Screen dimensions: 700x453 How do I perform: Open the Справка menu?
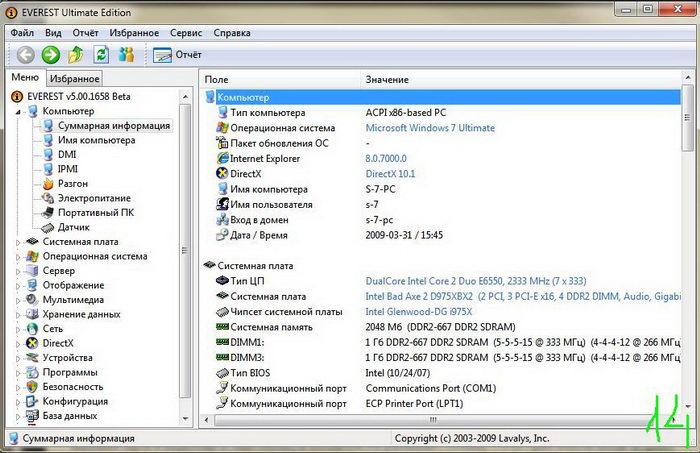coord(232,33)
